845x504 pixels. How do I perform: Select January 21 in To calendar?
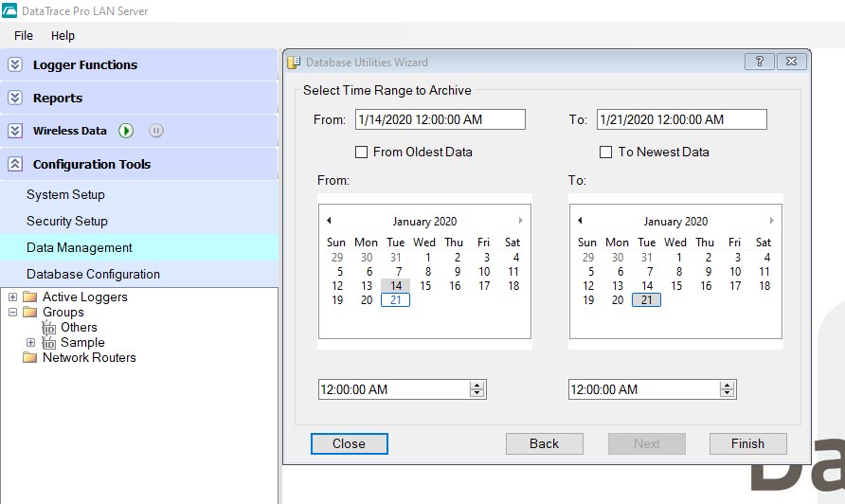[x=647, y=300]
